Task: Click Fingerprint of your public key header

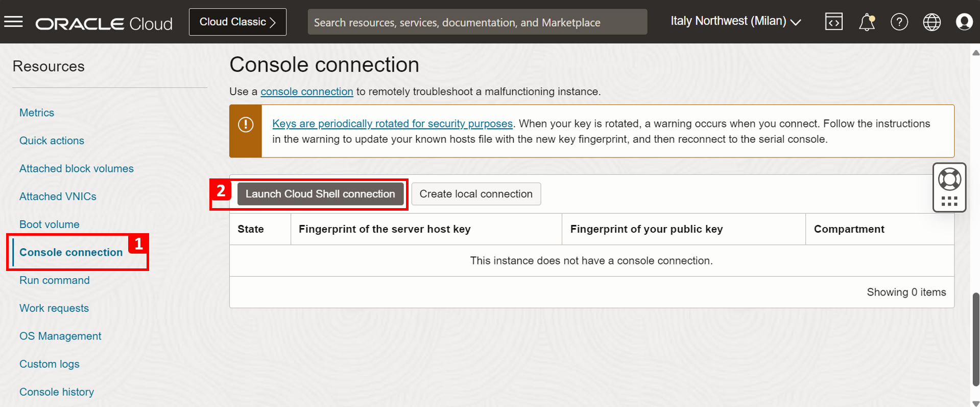Action: (684, 229)
